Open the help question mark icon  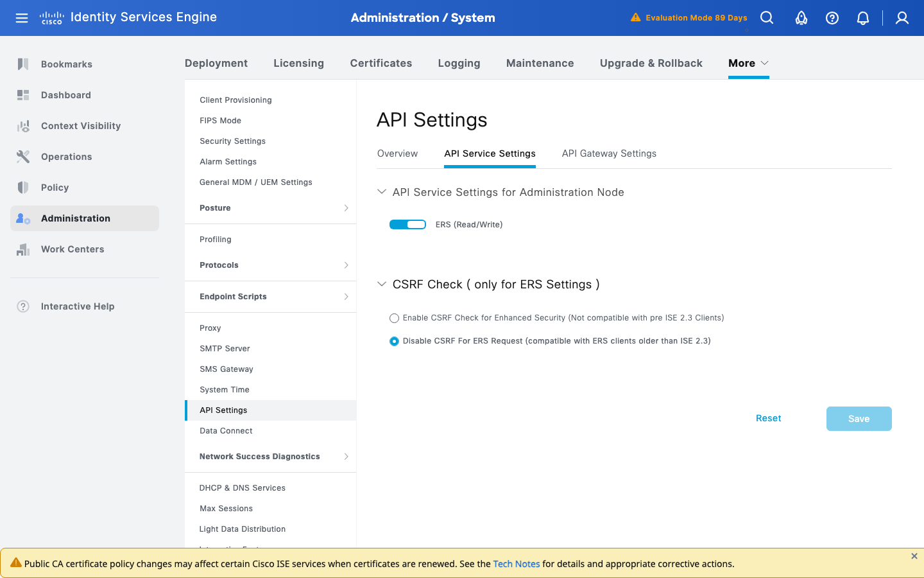(832, 18)
